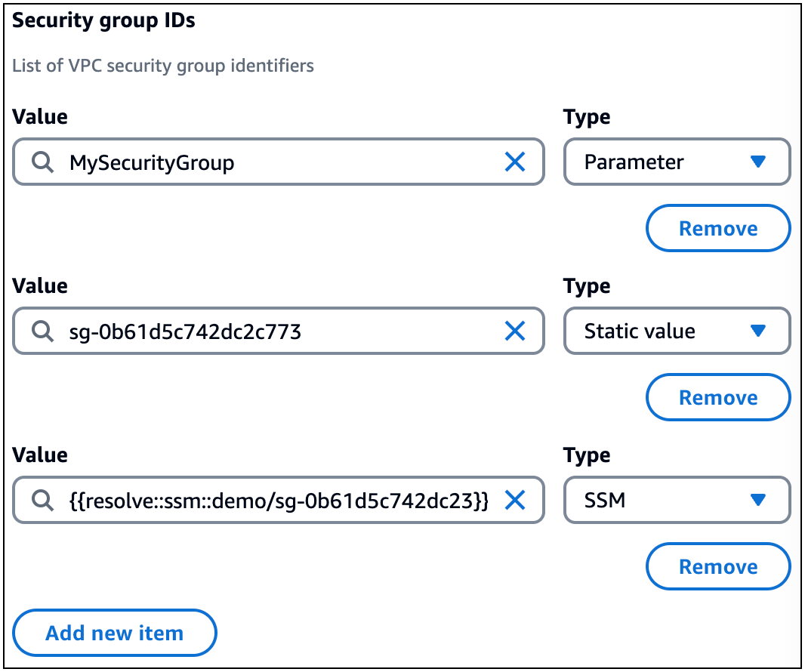The width and height of the screenshot is (805, 672).
Task: Open the SSM type dropdown
Action: pos(676,500)
